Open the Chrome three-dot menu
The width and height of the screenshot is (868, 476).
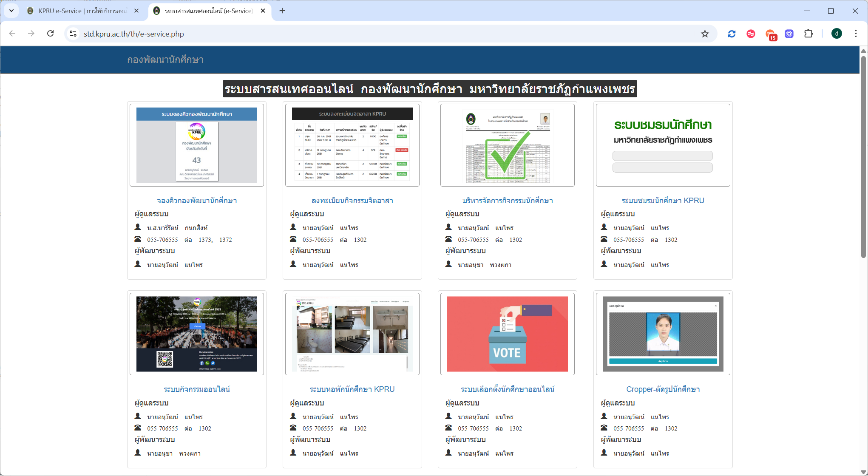[856, 34]
